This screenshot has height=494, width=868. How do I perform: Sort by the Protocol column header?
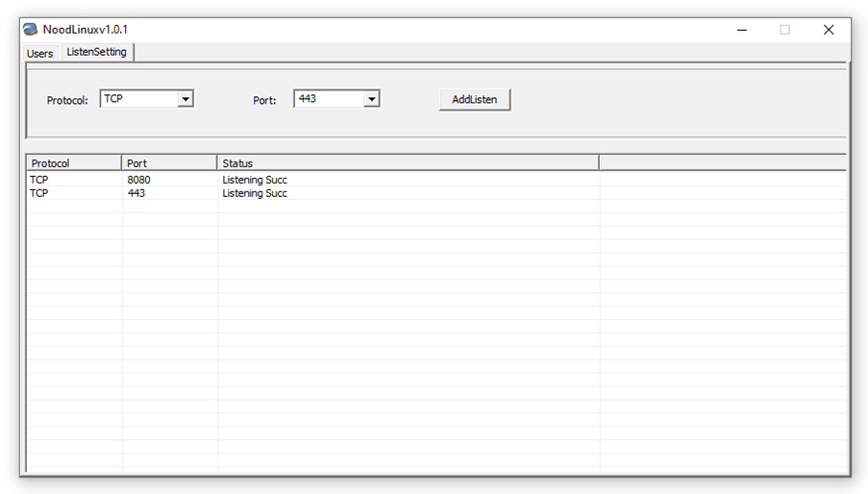point(73,163)
